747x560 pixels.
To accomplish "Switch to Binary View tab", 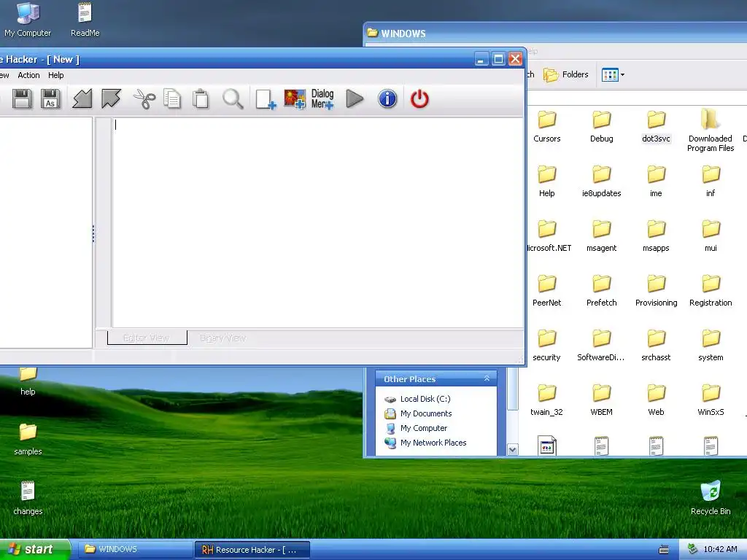I will tap(222, 338).
